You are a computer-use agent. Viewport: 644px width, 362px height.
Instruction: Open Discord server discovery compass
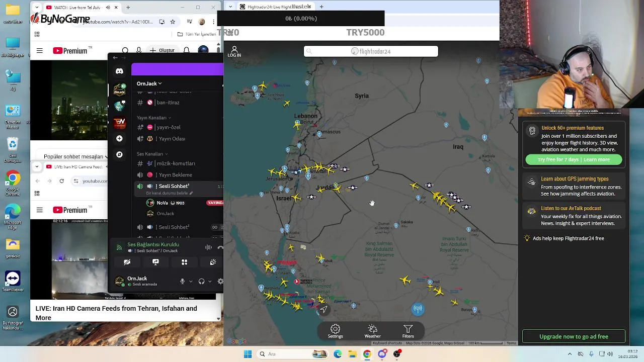tap(119, 154)
